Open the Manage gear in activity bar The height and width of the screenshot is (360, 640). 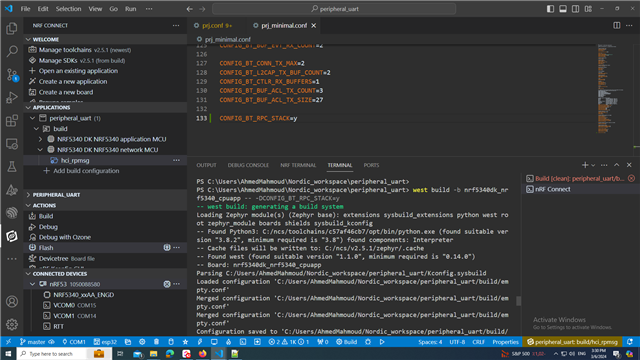pos(12,324)
